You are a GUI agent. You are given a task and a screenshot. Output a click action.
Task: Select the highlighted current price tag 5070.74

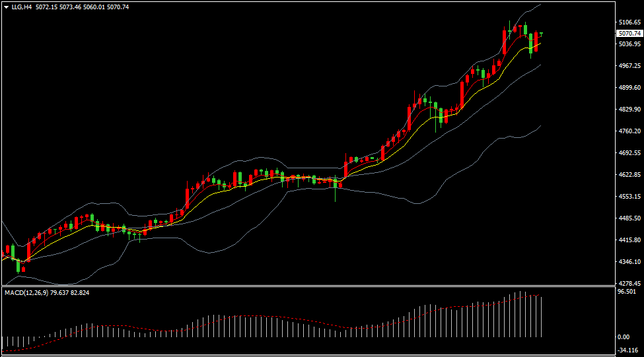click(629, 33)
